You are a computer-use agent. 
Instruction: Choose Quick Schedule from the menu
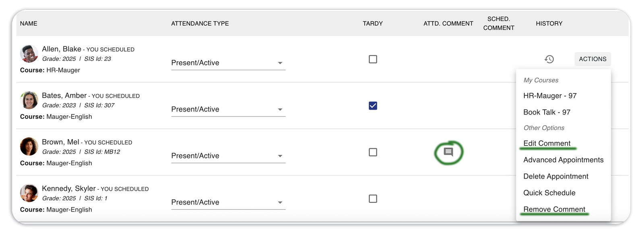pyautogui.click(x=549, y=193)
